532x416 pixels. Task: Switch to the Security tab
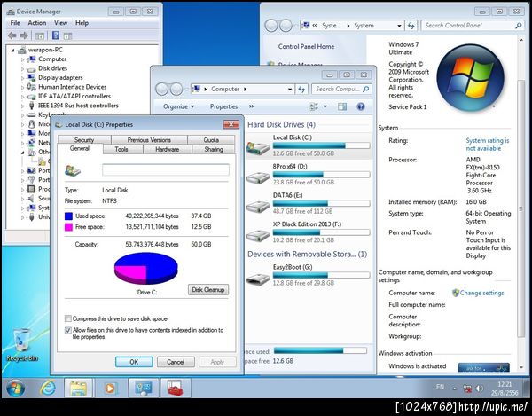[x=84, y=140]
